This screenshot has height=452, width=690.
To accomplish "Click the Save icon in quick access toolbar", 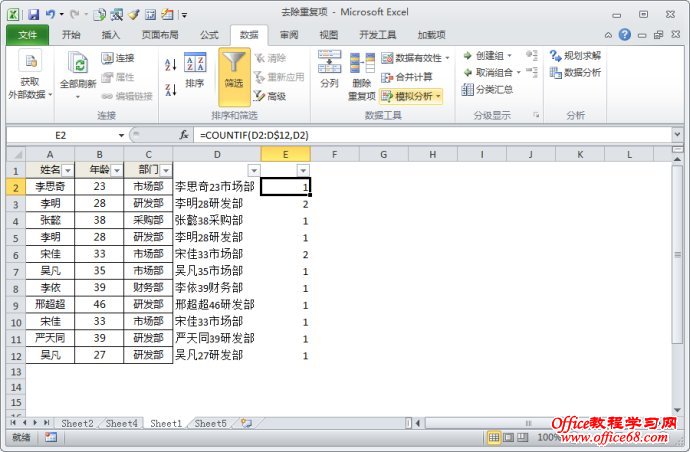I will click(33, 15).
